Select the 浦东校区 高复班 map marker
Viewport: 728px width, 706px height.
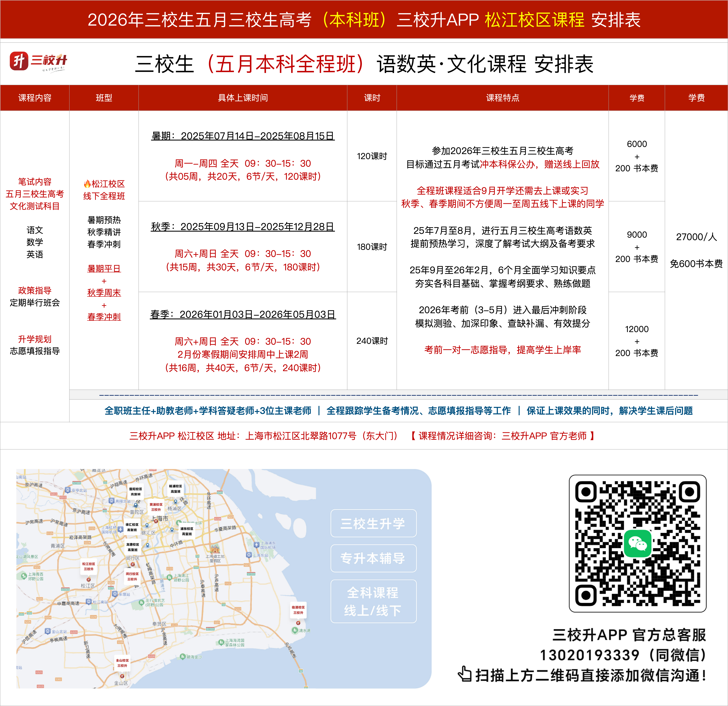click(x=187, y=531)
